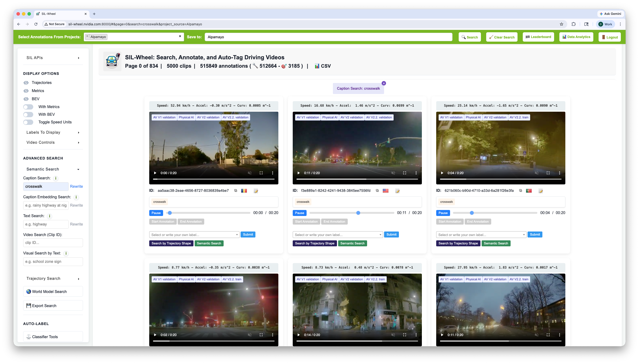Adjust the timeline slider at 00:11 for clip f3e889a1

[352, 213]
